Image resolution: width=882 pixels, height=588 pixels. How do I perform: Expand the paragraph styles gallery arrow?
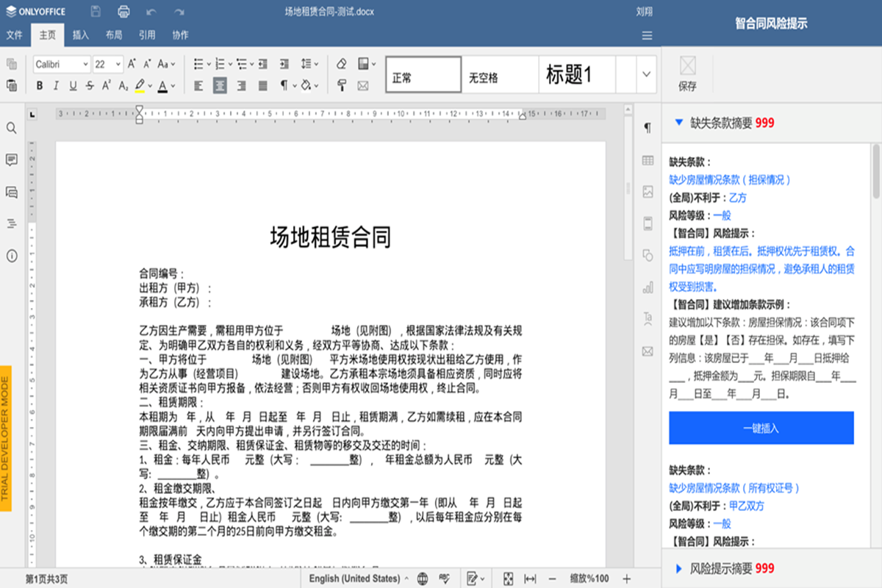[646, 74]
